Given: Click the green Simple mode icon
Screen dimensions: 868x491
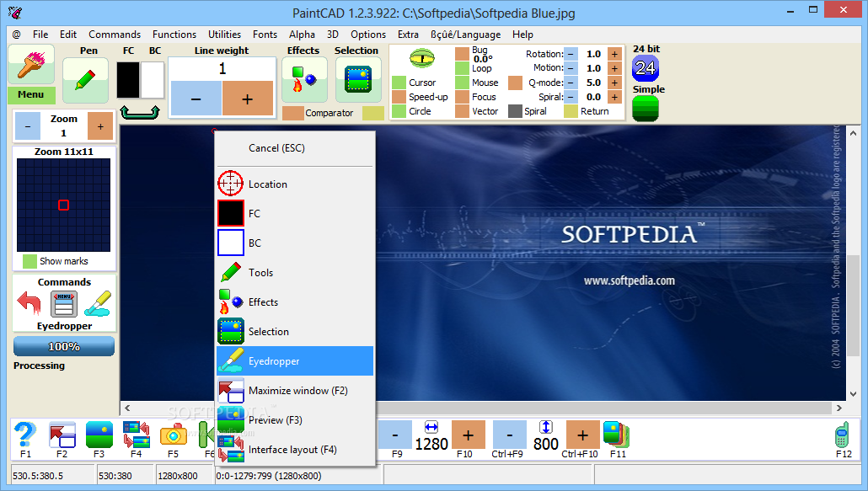Looking at the screenshot, I should pos(646,109).
